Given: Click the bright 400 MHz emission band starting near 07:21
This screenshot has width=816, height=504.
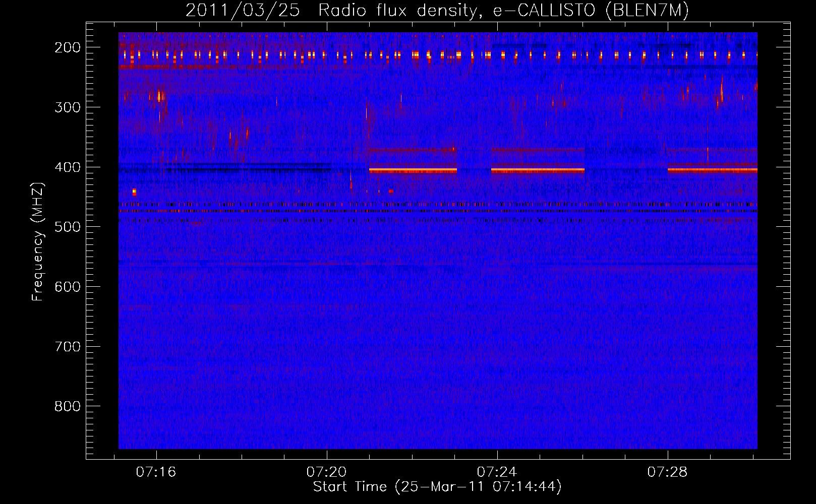Looking at the screenshot, I should pyautogui.click(x=413, y=170).
